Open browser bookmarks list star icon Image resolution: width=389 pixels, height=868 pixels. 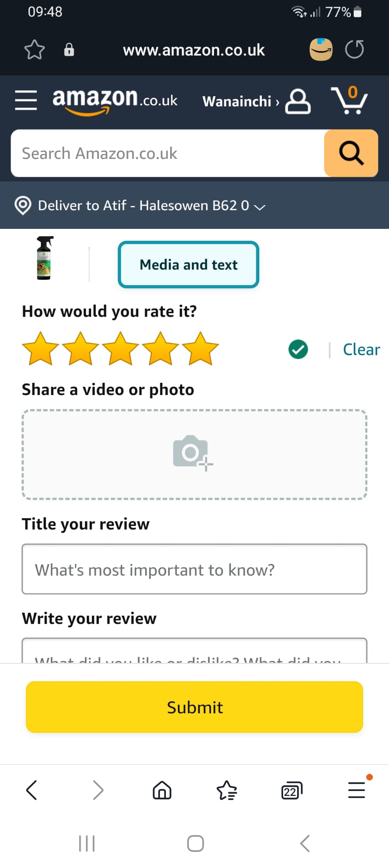point(227,790)
